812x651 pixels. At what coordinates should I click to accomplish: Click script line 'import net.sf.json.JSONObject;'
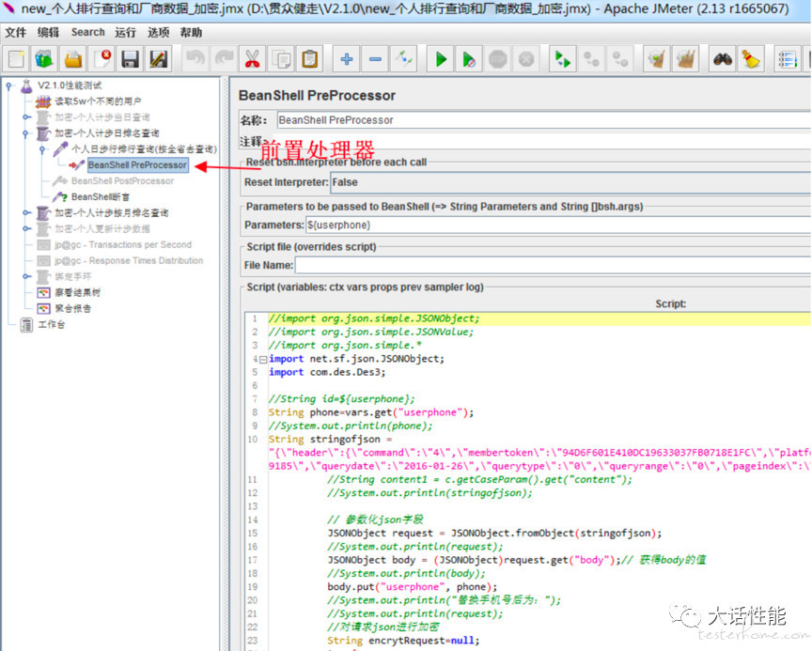click(356, 359)
